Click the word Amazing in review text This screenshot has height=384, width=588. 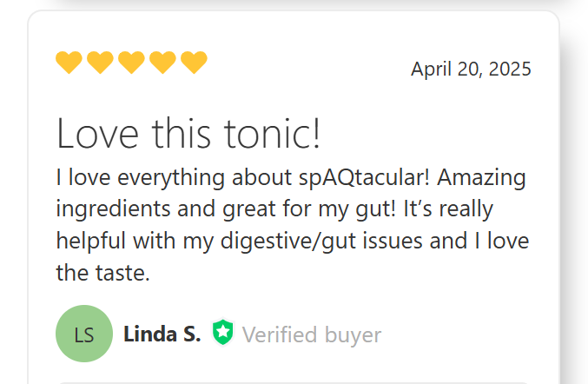481,177
